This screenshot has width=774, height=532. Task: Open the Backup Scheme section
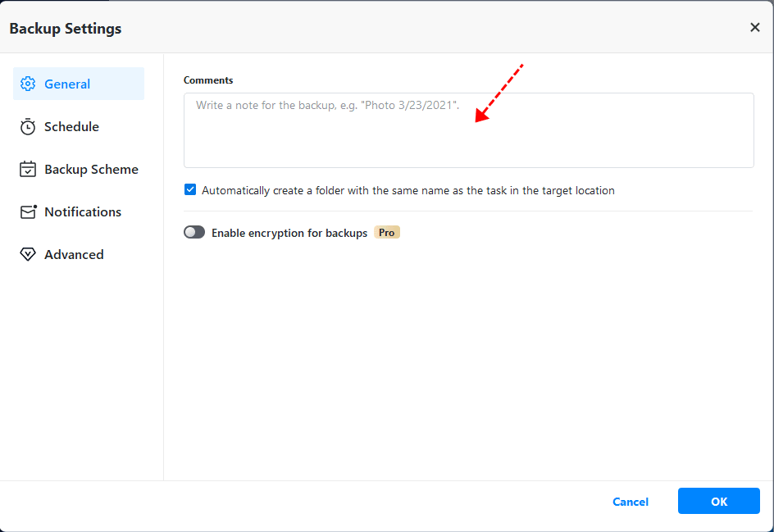pos(91,169)
